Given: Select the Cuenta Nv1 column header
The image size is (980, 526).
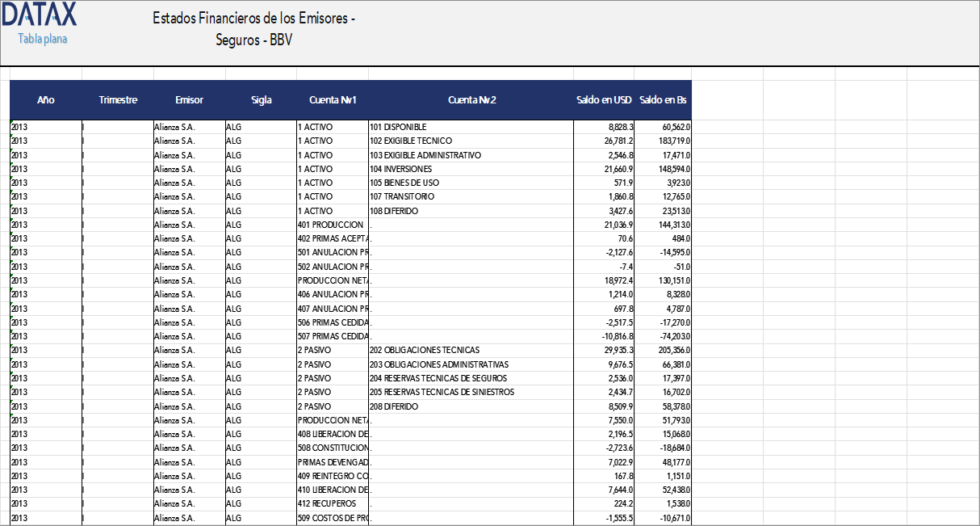Looking at the screenshot, I should [333, 100].
